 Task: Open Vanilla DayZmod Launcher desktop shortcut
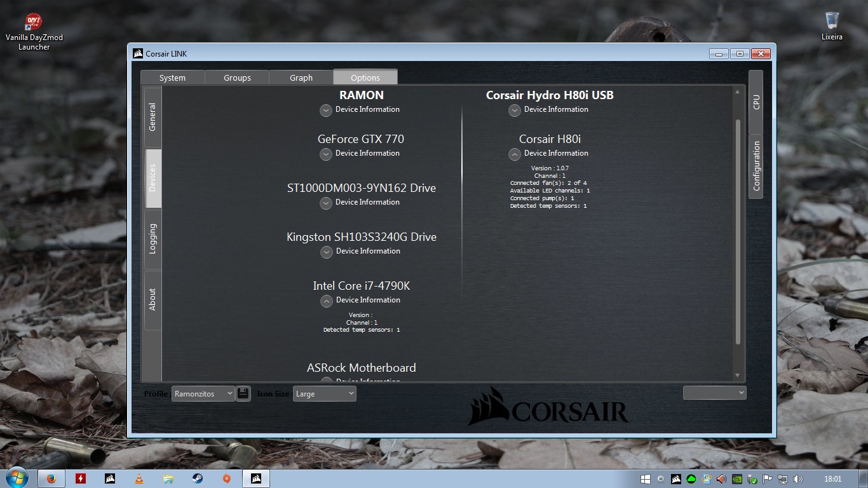tap(34, 32)
